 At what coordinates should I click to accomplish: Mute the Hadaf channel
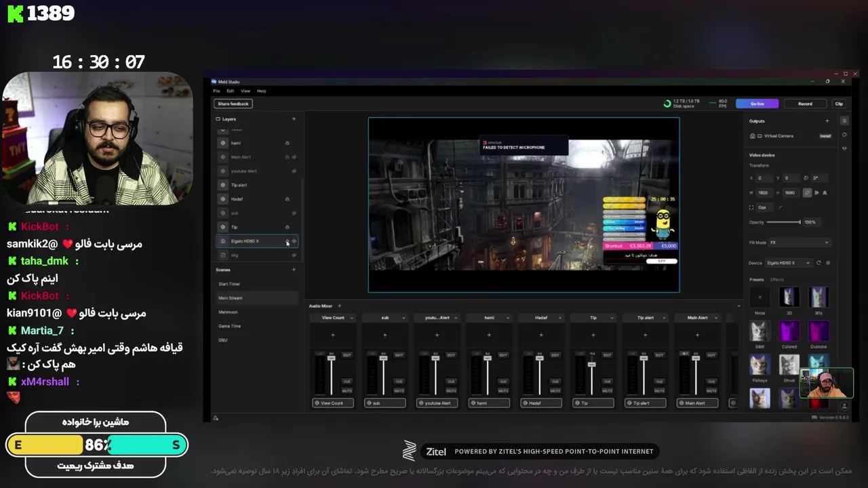tap(555, 391)
